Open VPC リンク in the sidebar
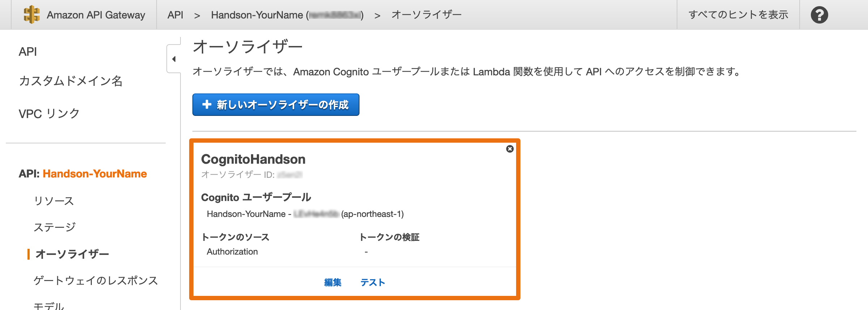This screenshot has height=310, width=868. tap(49, 113)
